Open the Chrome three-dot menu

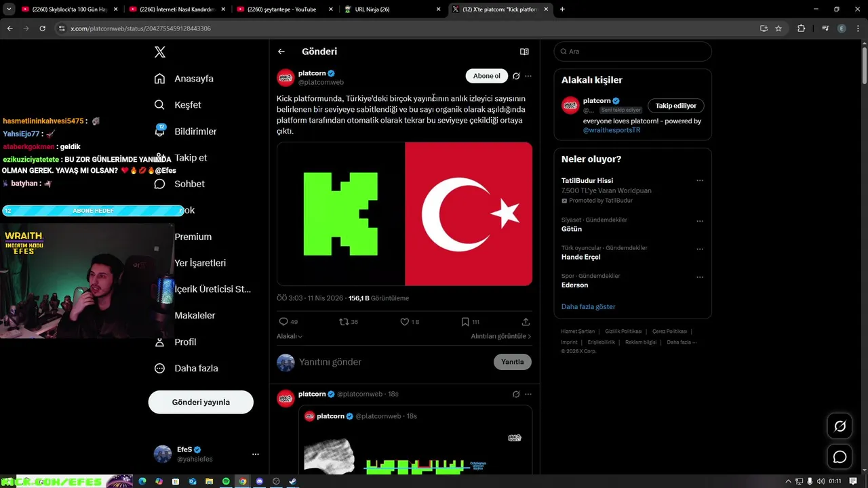click(x=858, y=28)
